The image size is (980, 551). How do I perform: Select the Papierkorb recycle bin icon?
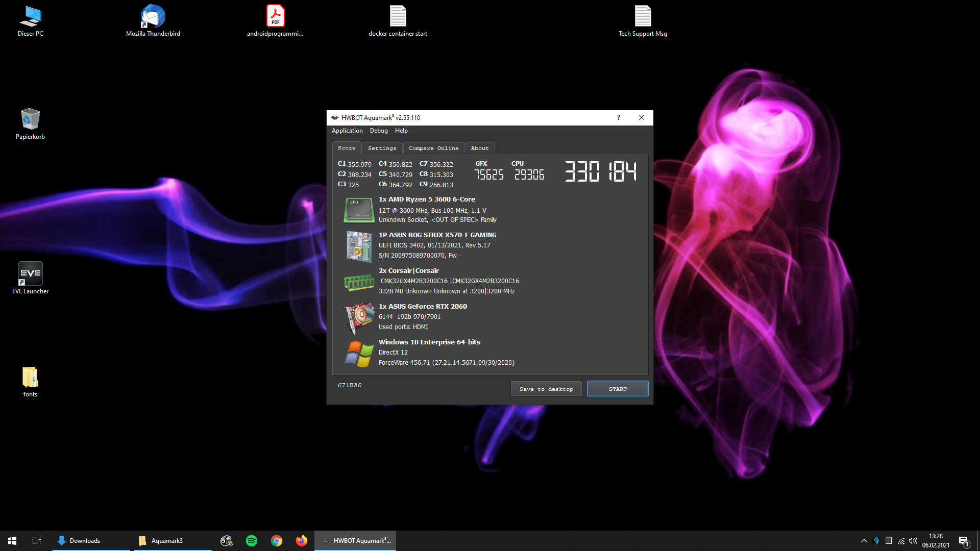tap(30, 124)
